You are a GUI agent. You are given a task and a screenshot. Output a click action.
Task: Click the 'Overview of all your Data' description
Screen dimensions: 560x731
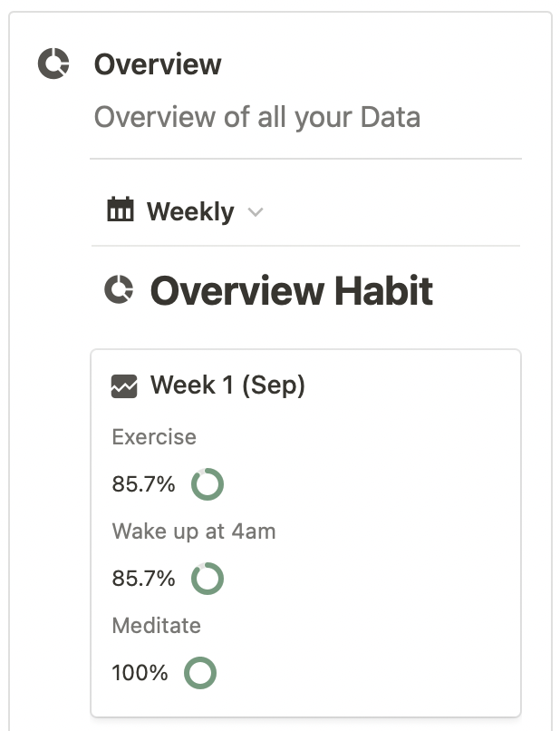(257, 117)
